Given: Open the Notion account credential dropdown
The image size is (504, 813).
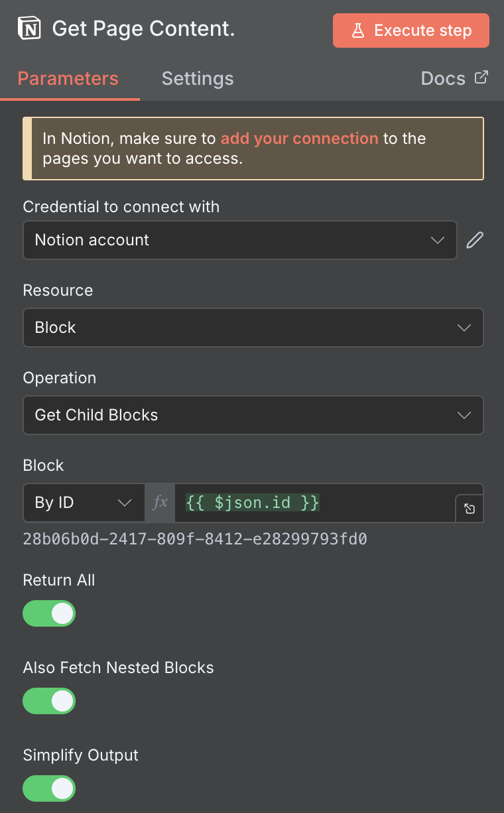Looking at the screenshot, I should [239, 240].
